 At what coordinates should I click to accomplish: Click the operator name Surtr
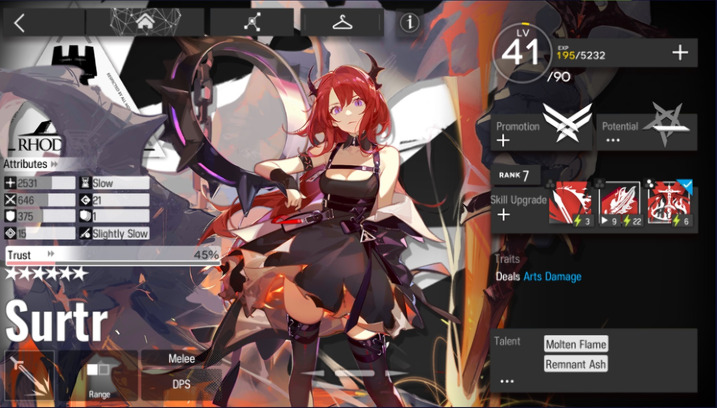57,321
